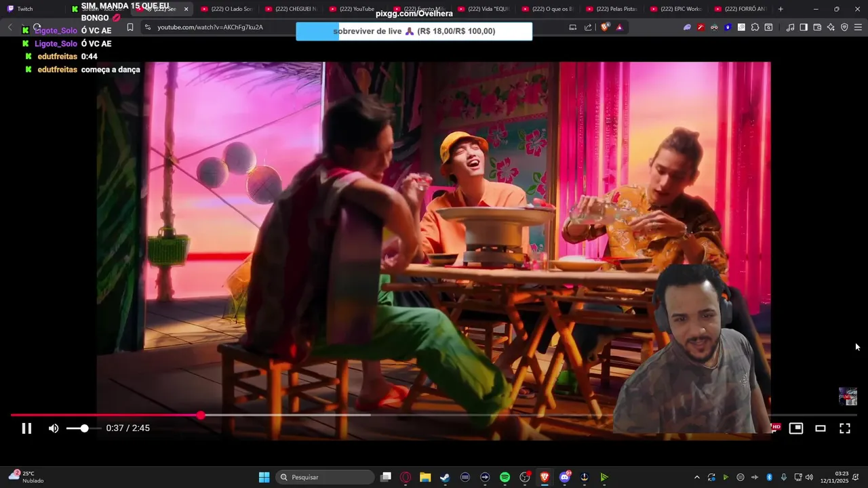Switch to the 'EPIC Works' tab
Image resolution: width=868 pixels, height=488 pixels.
coord(677,9)
